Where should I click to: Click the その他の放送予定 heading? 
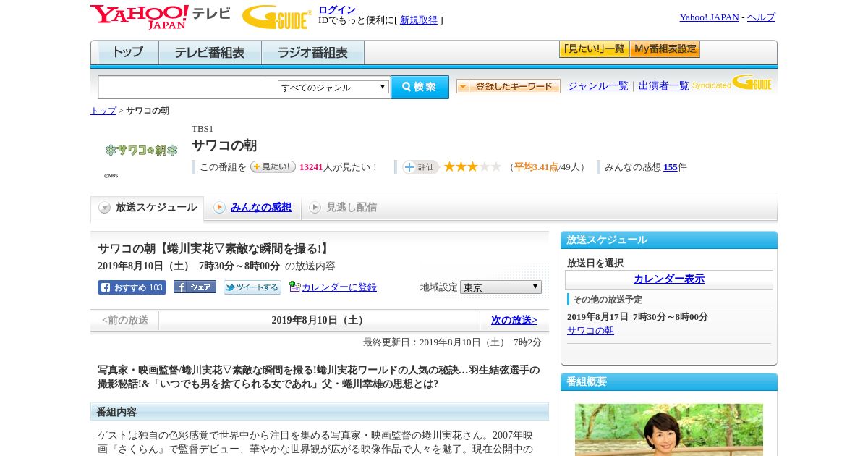[x=608, y=300]
